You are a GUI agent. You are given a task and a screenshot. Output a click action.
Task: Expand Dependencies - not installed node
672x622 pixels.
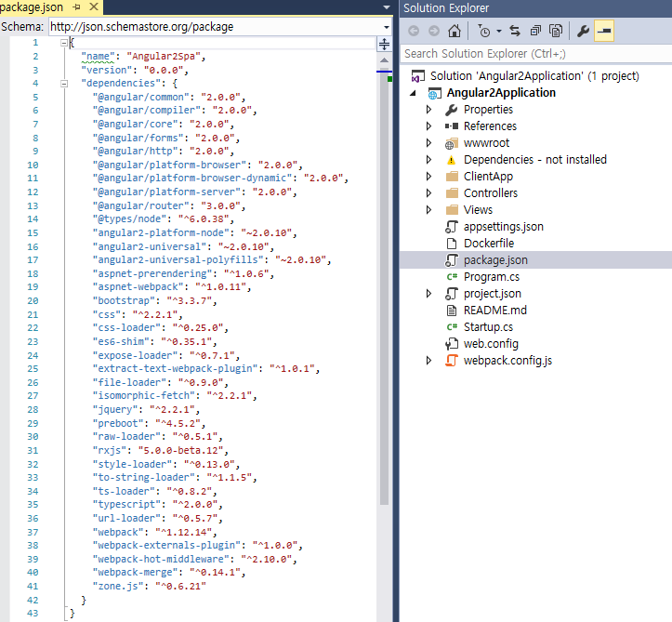coord(428,160)
